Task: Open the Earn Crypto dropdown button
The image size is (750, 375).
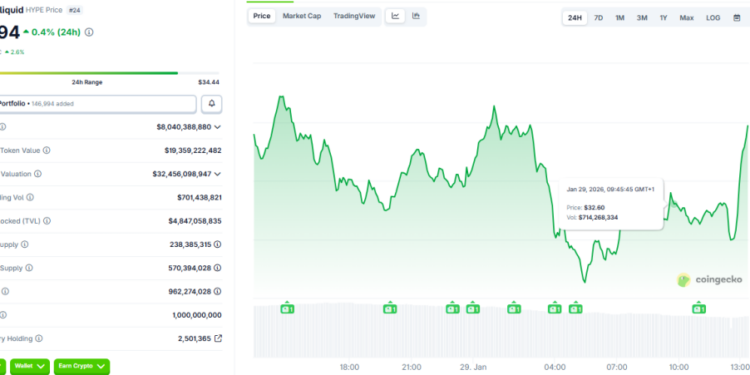Action: [x=82, y=366]
